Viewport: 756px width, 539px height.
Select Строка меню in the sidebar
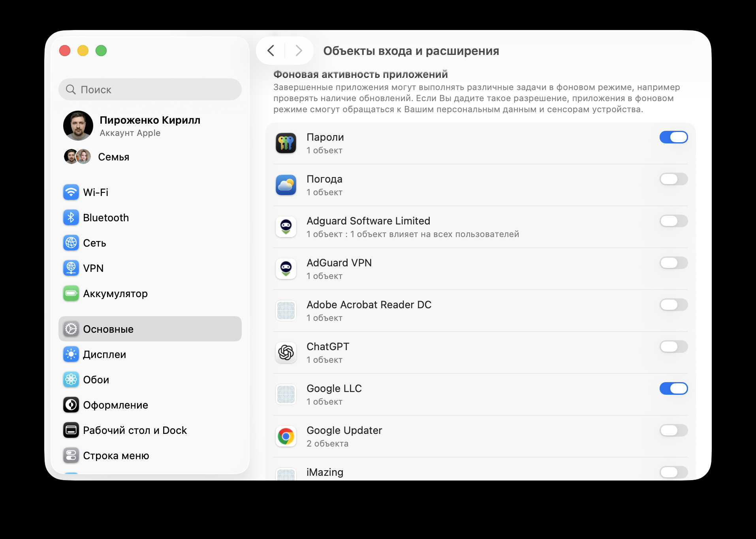click(115, 455)
